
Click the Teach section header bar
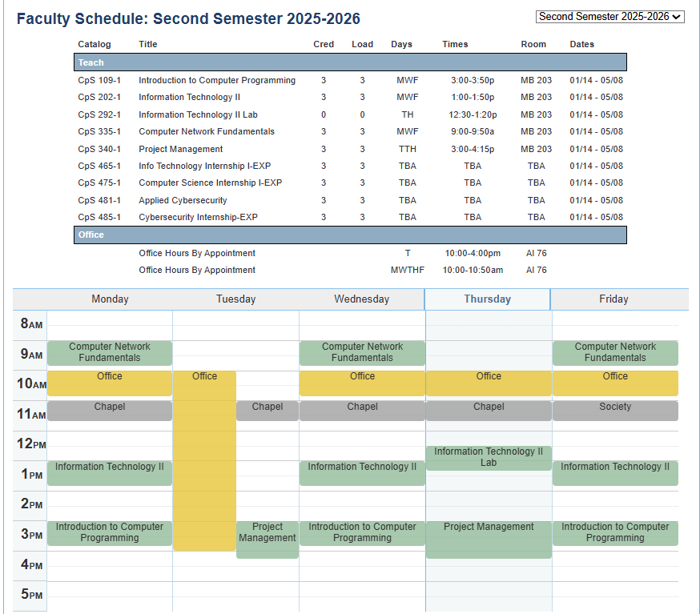[350, 62]
